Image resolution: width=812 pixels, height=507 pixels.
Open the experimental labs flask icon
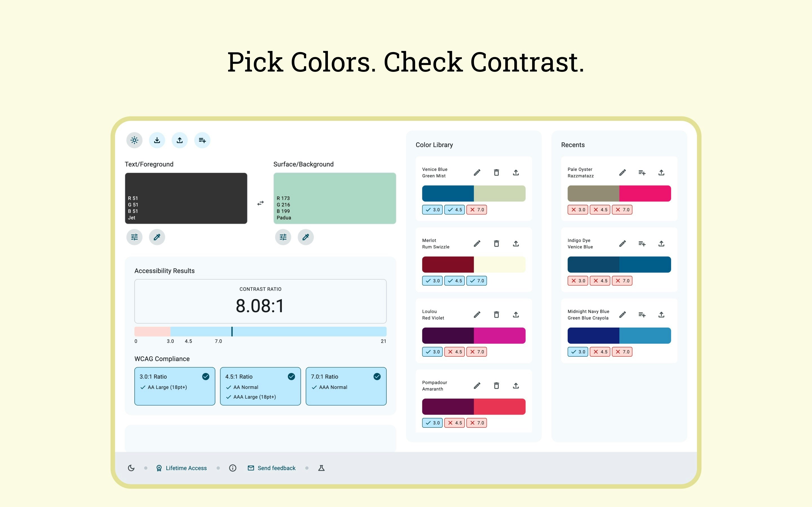tap(321, 468)
